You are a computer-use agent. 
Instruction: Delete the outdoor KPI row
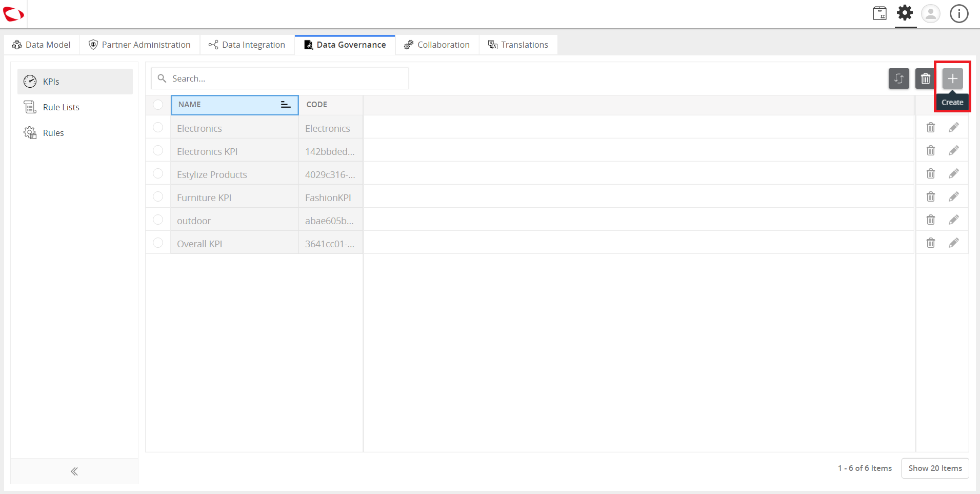coord(930,220)
